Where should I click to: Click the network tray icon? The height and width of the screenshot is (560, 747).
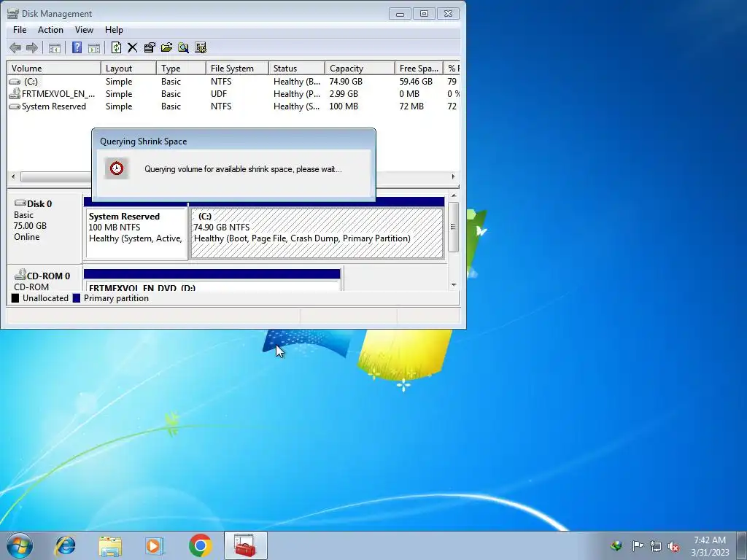[x=656, y=546]
